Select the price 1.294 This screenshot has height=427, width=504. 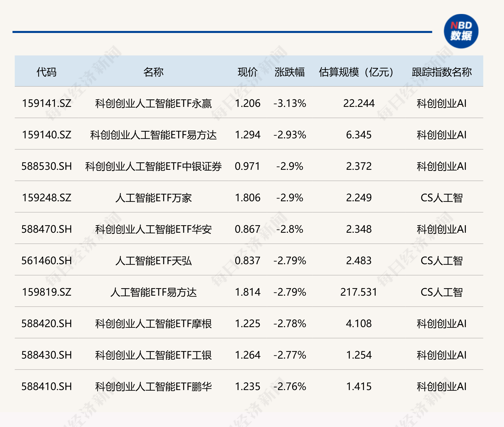(x=248, y=135)
